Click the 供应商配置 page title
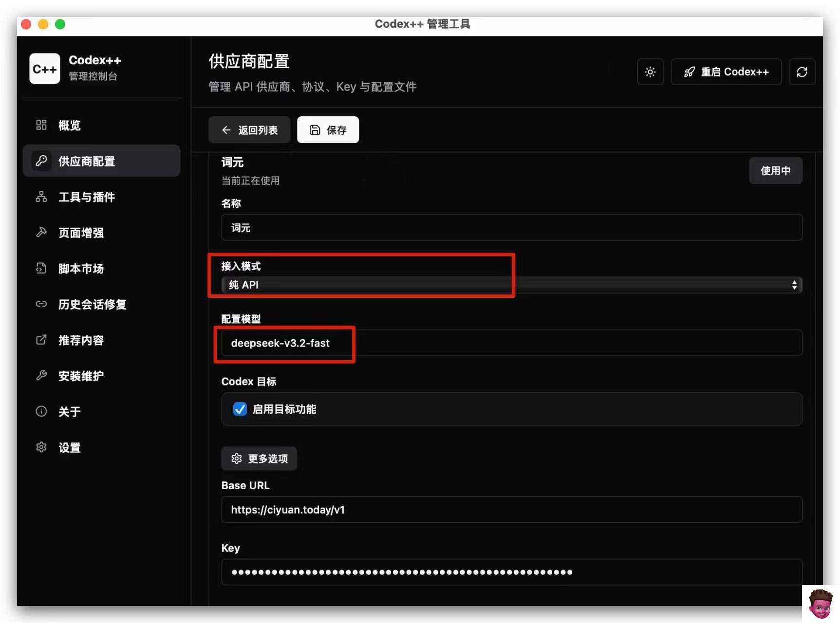840x623 pixels. pos(249,61)
